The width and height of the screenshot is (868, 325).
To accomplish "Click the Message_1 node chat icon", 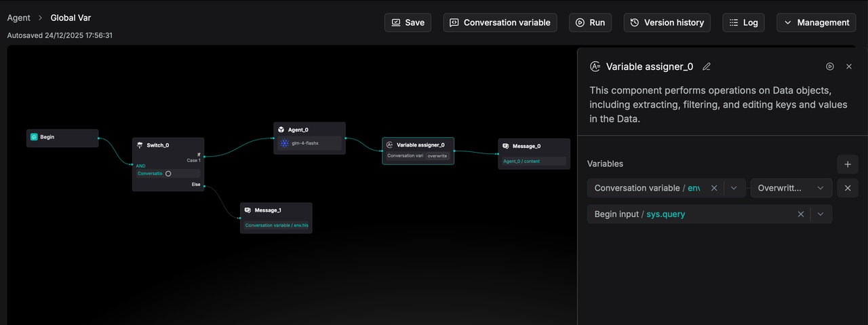I will pos(248,210).
